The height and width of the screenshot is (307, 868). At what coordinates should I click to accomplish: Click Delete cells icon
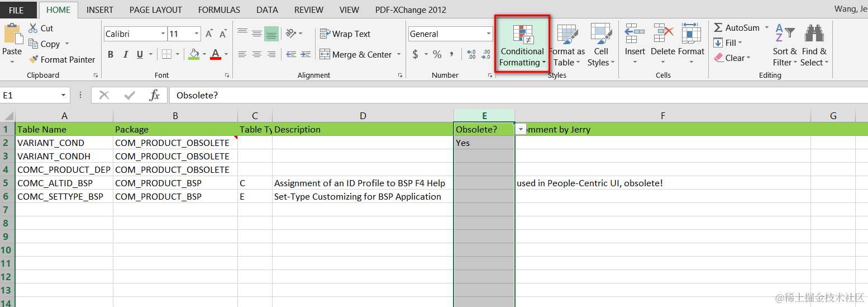pyautogui.click(x=663, y=34)
